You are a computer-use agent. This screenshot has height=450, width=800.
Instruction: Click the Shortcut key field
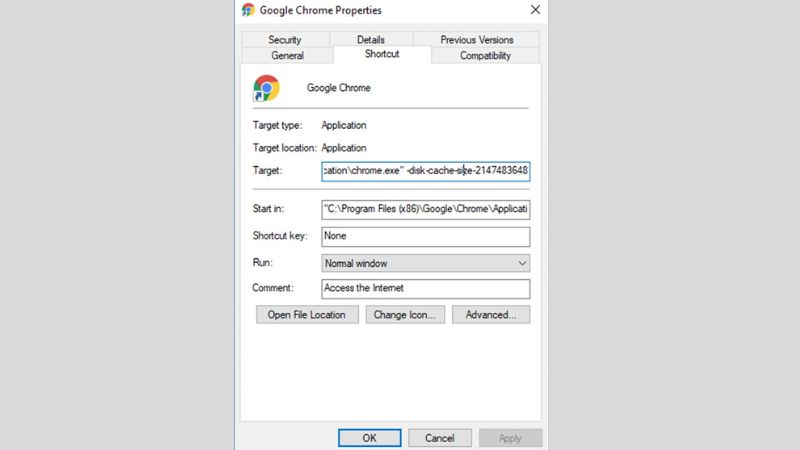coord(426,236)
